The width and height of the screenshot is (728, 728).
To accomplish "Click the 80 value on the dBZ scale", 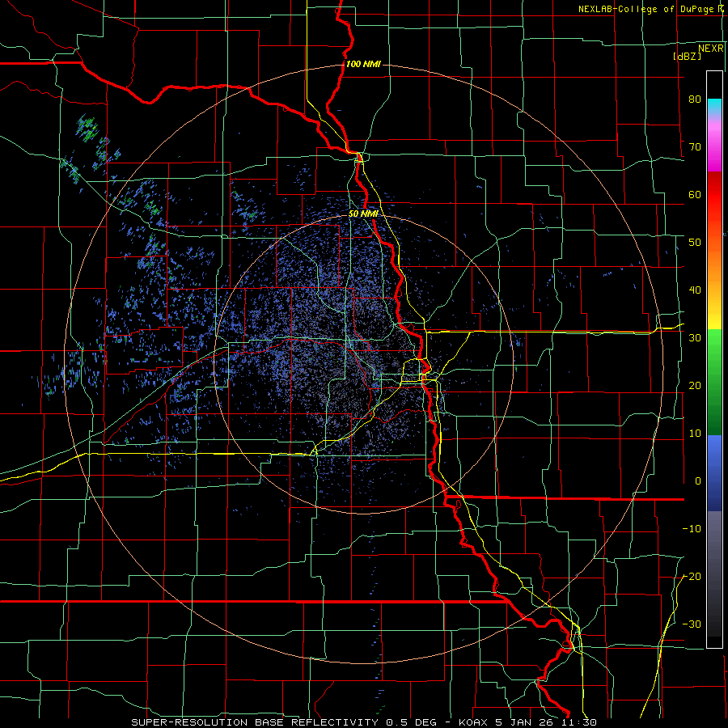I will click(695, 99).
